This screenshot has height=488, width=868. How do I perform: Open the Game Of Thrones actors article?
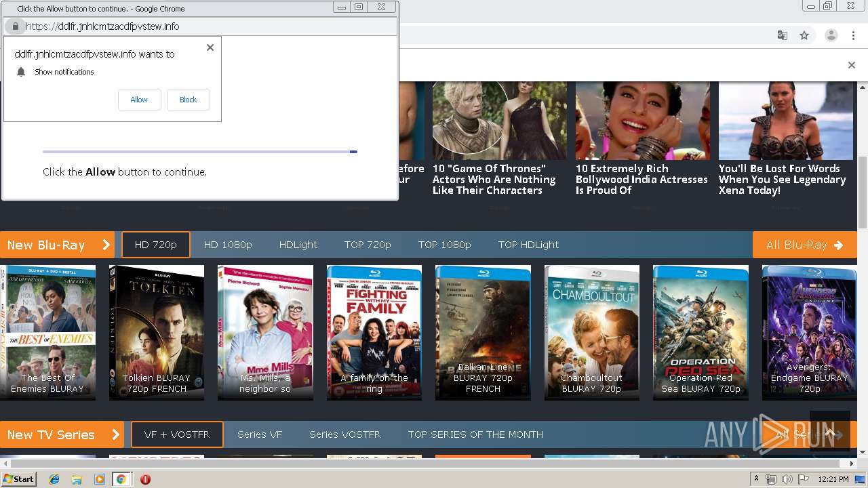pyautogui.click(x=494, y=180)
